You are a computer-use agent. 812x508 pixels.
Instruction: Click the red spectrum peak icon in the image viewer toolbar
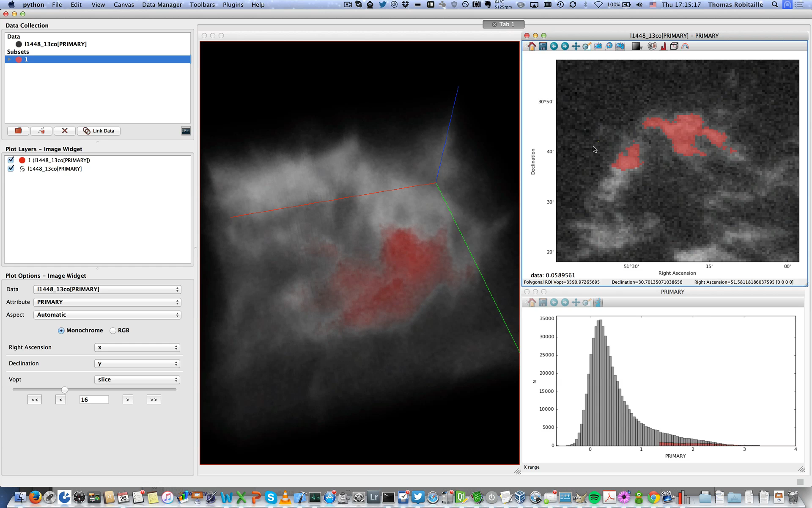(663, 47)
